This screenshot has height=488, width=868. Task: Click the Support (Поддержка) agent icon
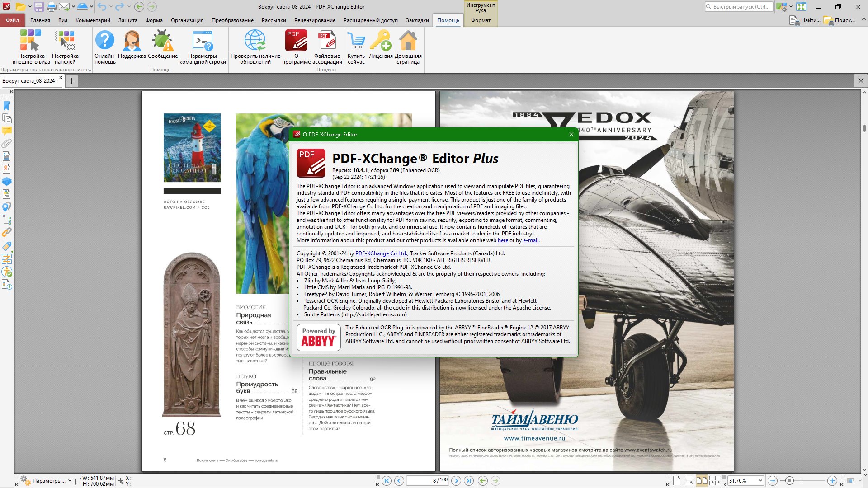tap(132, 44)
